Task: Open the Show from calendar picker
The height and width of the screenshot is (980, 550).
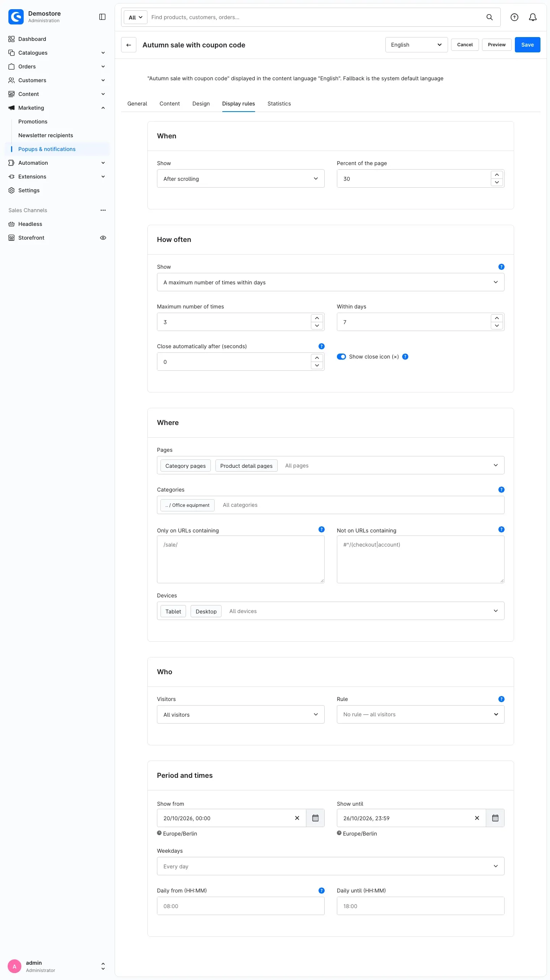Action: pos(315,818)
